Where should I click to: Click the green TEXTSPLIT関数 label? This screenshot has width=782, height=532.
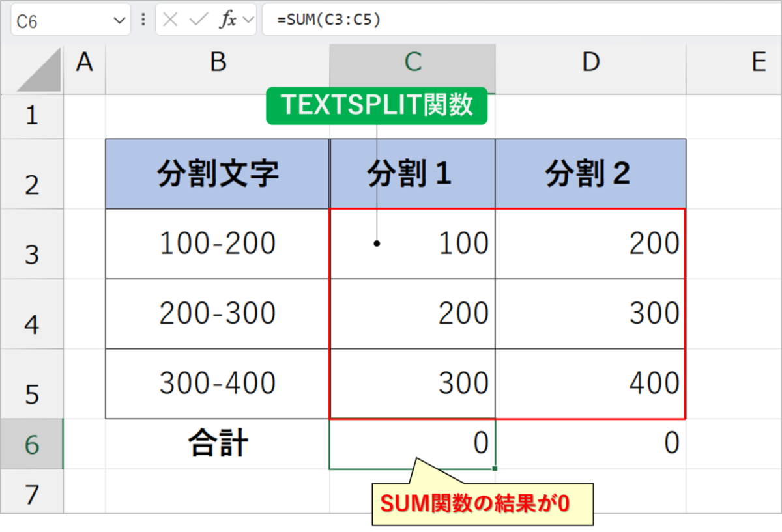coord(377,105)
